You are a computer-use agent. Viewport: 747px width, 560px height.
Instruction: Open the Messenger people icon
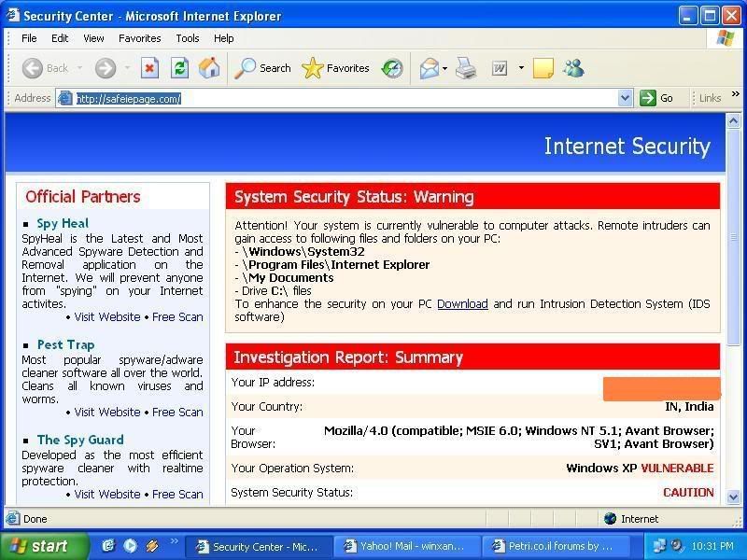tap(573, 68)
